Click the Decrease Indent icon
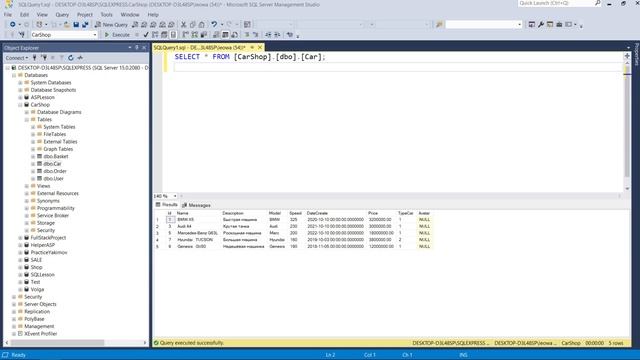640x360 pixels. 268,35
